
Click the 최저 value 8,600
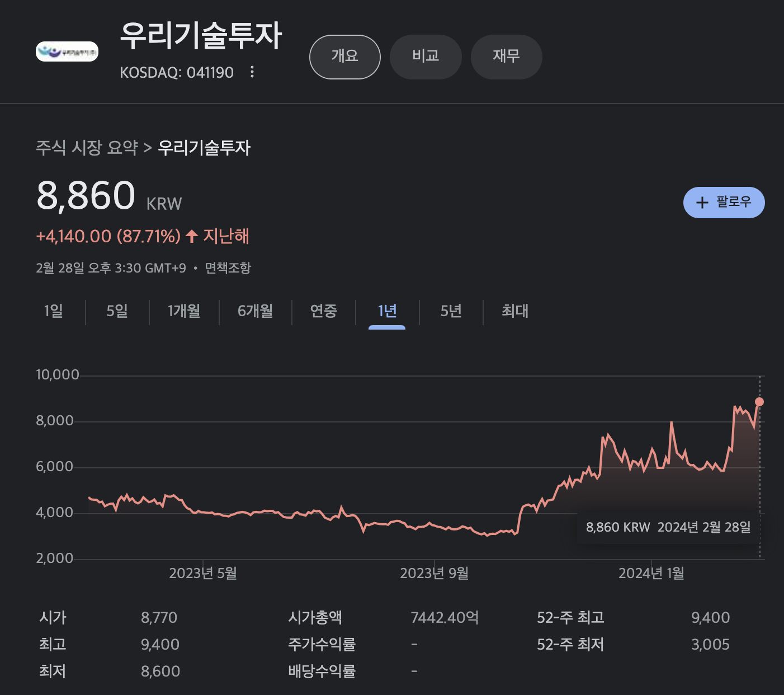pos(160,671)
